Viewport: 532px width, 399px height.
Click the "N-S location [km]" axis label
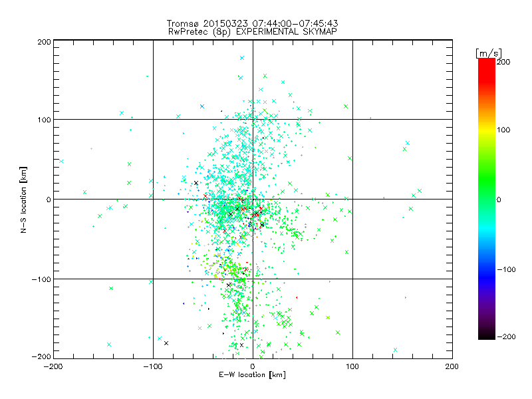click(x=23, y=200)
